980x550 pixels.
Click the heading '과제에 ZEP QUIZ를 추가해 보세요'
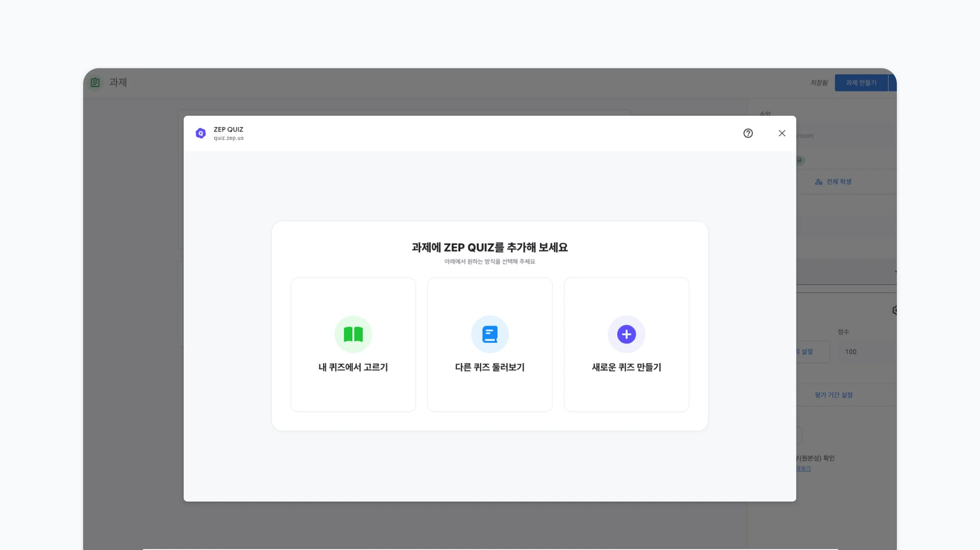(x=489, y=247)
